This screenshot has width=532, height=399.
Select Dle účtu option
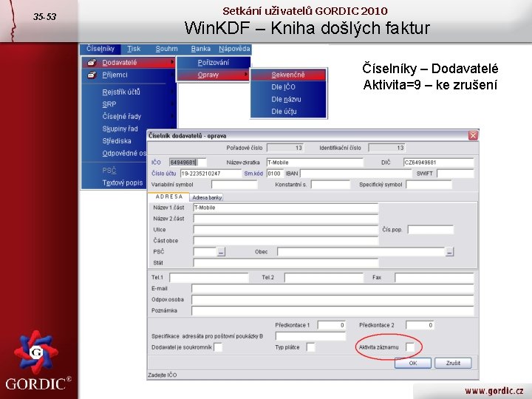[x=288, y=112]
